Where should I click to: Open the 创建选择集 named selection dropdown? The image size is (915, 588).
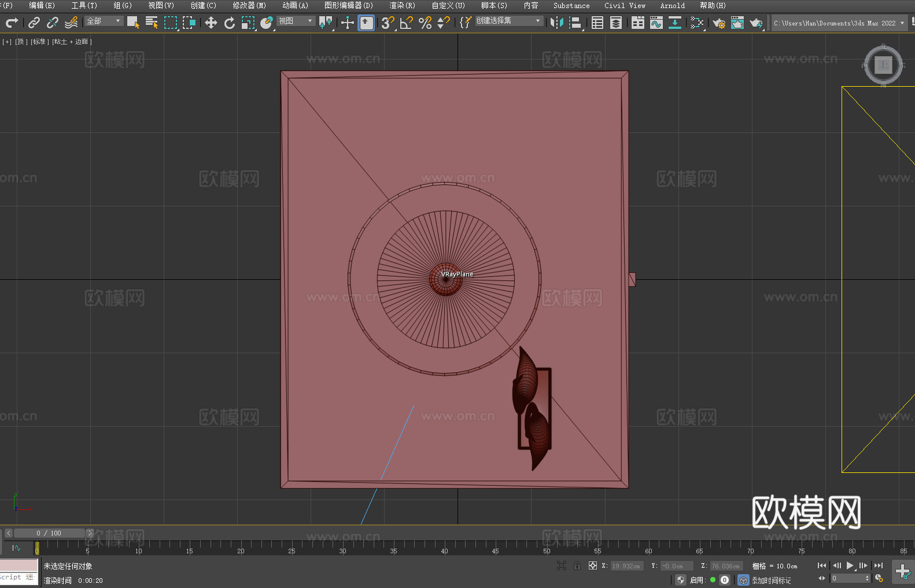pos(509,21)
